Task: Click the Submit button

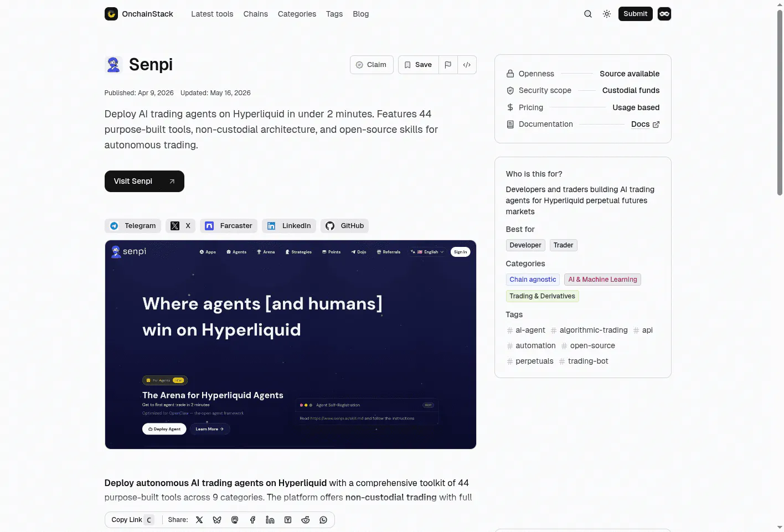Action: pyautogui.click(x=636, y=14)
